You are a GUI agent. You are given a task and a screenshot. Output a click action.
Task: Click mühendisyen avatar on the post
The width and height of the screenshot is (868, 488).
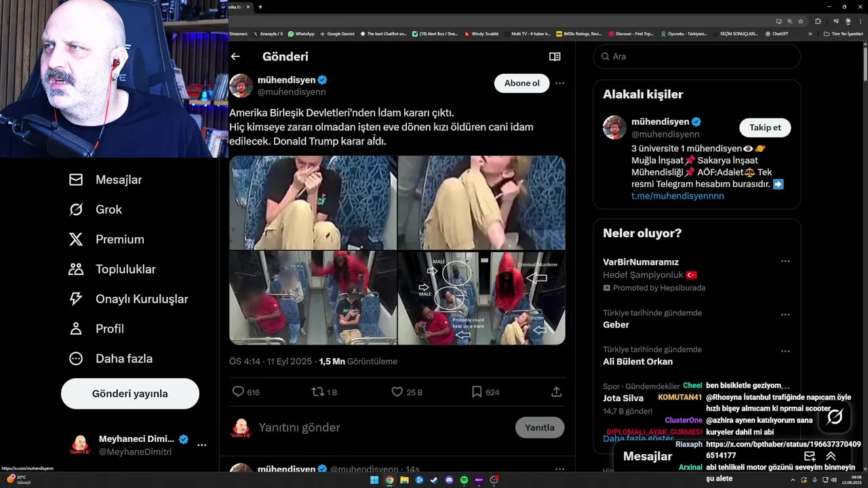pyautogui.click(x=241, y=85)
